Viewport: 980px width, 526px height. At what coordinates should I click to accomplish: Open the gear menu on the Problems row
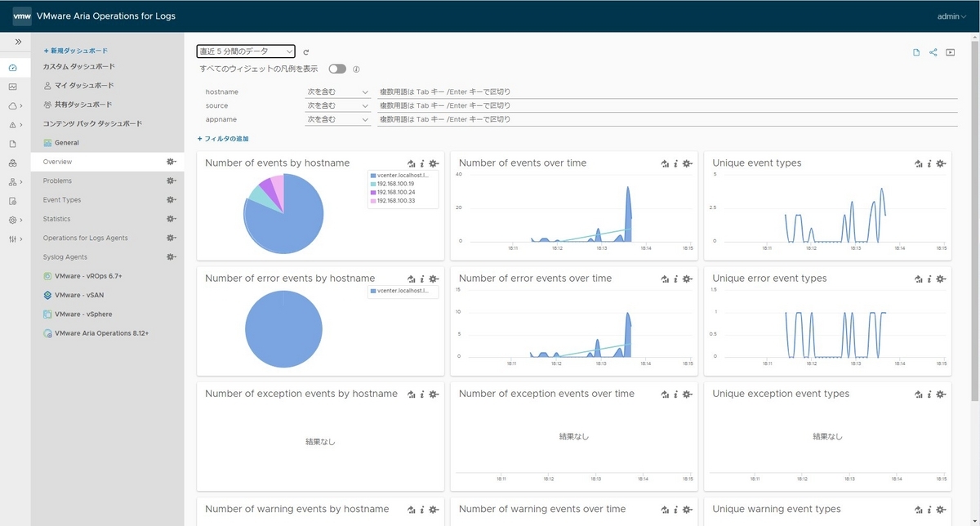coord(171,181)
